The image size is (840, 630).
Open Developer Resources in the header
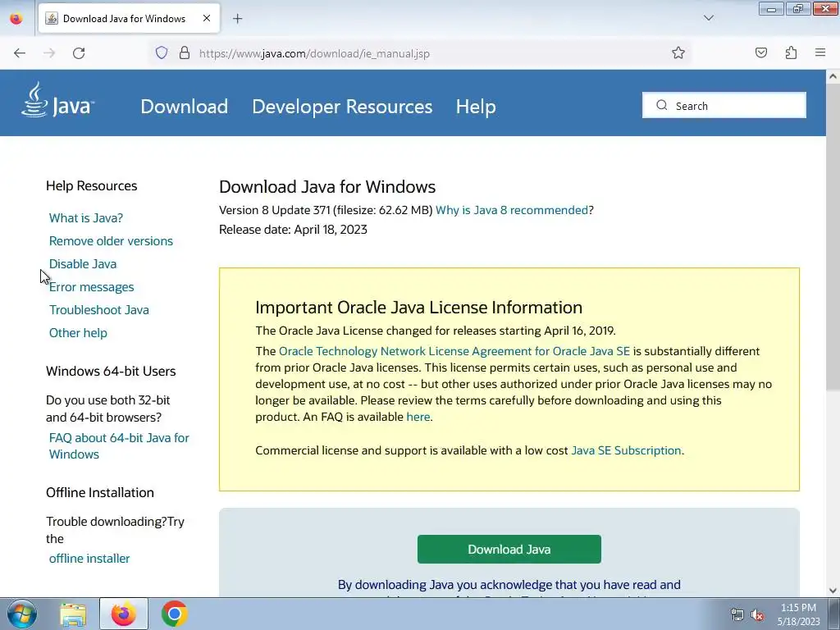click(342, 107)
